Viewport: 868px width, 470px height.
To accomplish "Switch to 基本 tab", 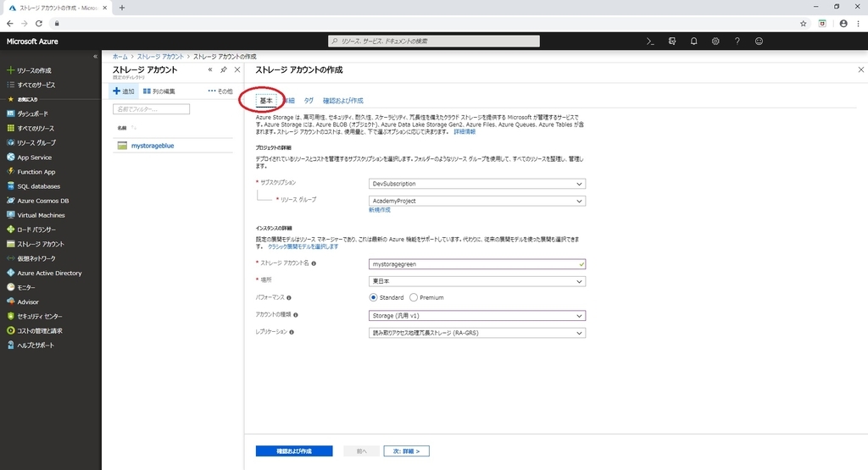I will tap(266, 101).
